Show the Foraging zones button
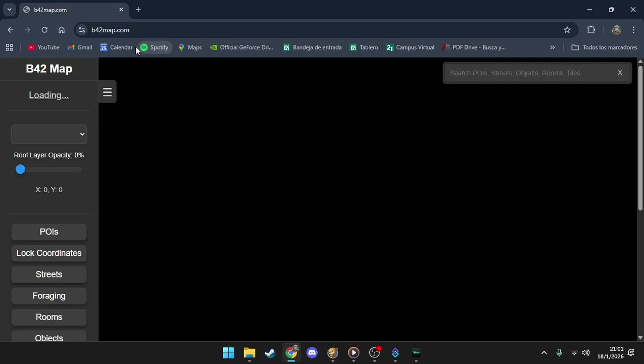 (x=49, y=295)
